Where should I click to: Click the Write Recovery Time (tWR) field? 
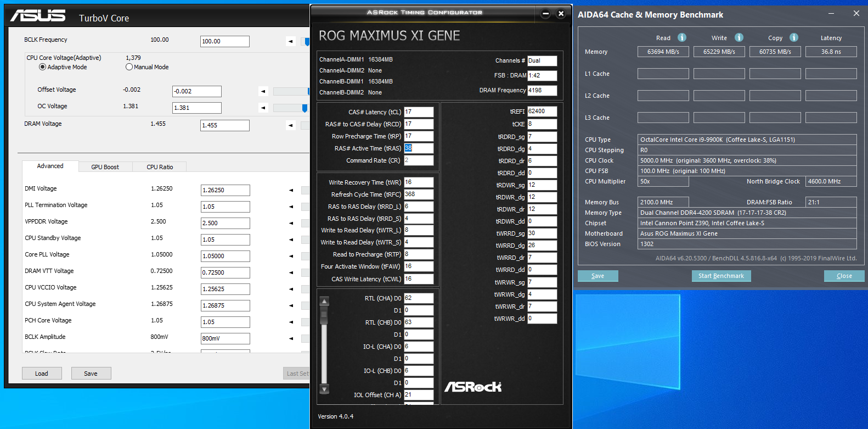(419, 182)
